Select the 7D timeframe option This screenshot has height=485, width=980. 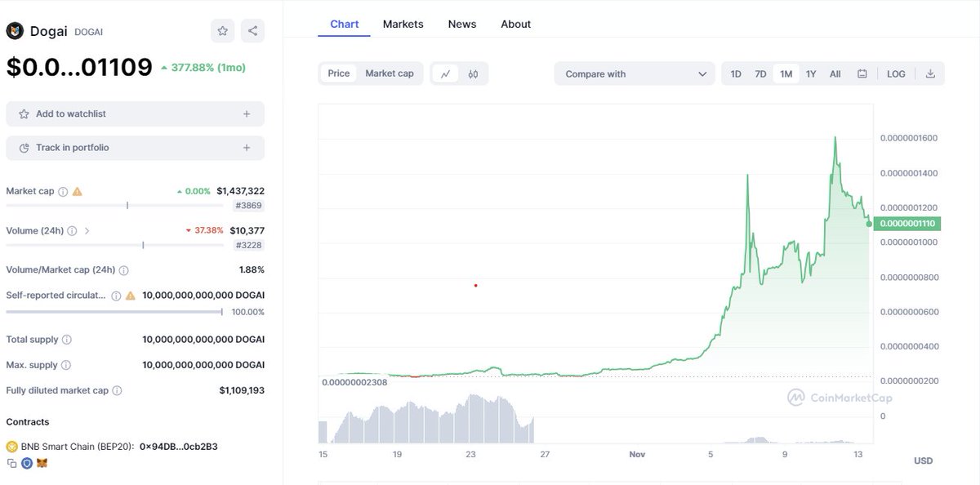pyautogui.click(x=760, y=73)
